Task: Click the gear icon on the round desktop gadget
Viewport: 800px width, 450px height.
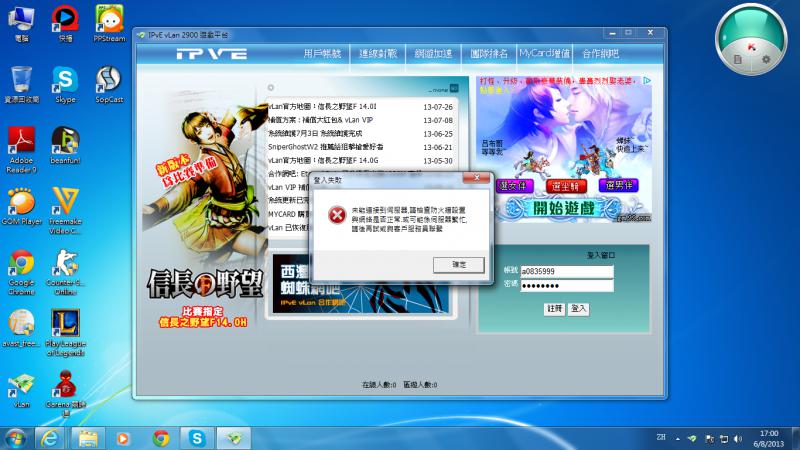Action: [766, 59]
